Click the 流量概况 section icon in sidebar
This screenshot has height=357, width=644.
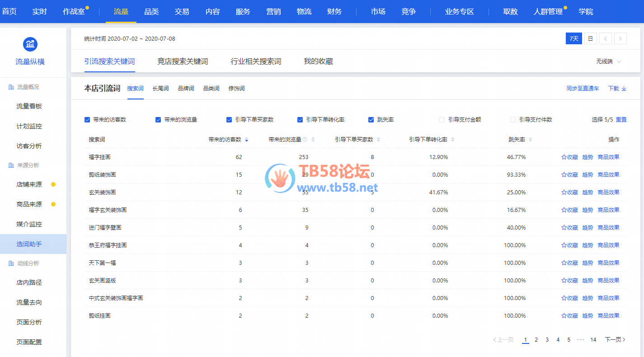(11, 87)
